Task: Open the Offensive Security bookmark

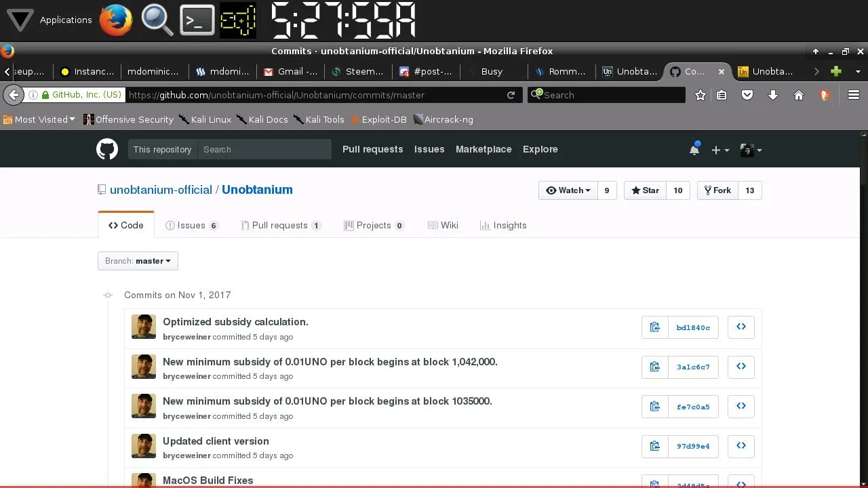Action: [129, 119]
